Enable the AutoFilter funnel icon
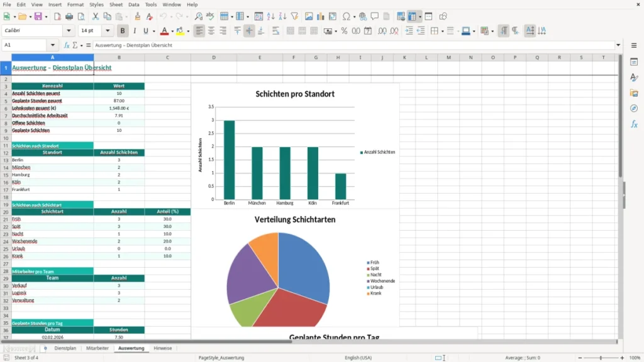 click(x=294, y=16)
